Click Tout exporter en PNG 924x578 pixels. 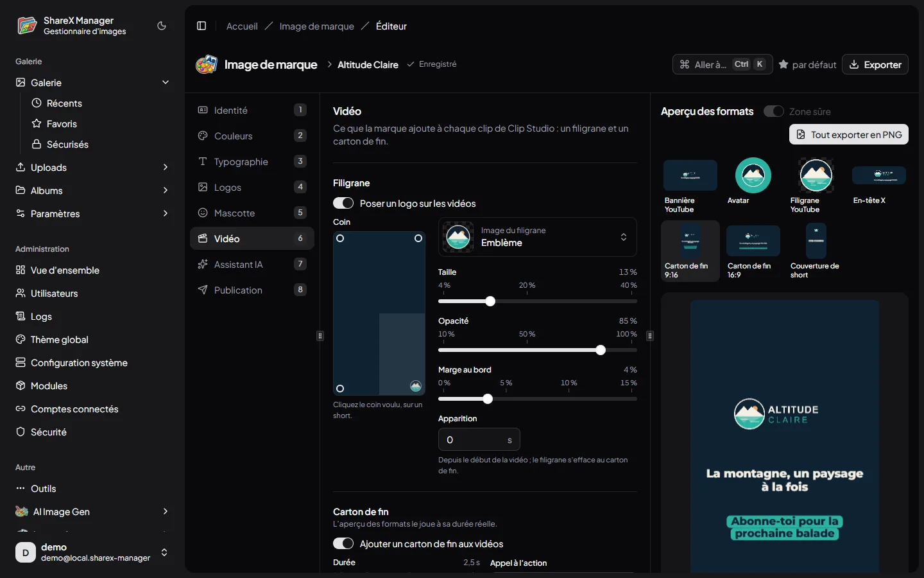pos(849,134)
